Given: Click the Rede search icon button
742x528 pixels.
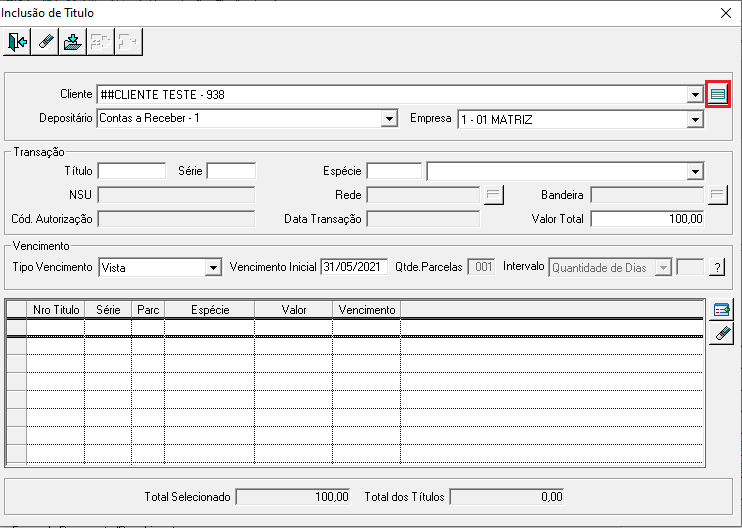Looking at the screenshot, I should (493, 194).
